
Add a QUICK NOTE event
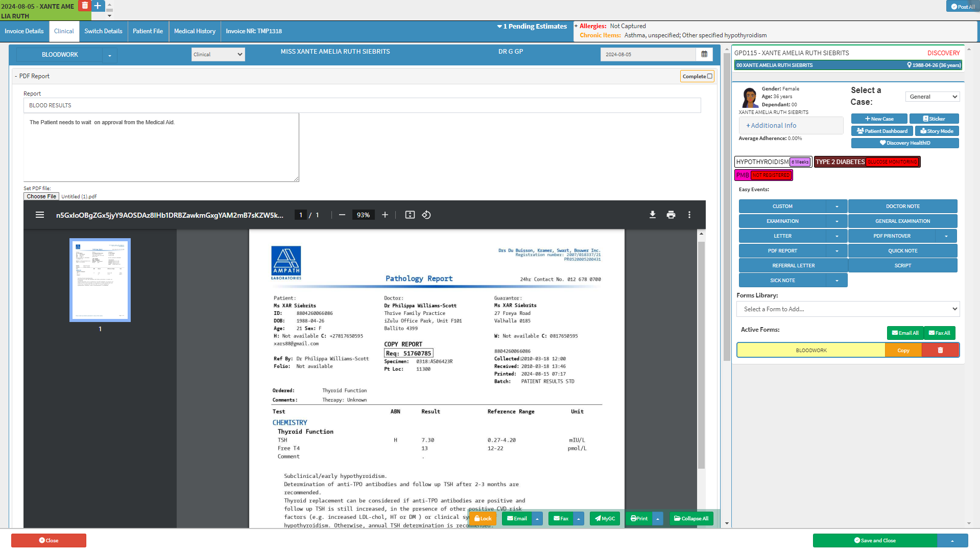(902, 251)
